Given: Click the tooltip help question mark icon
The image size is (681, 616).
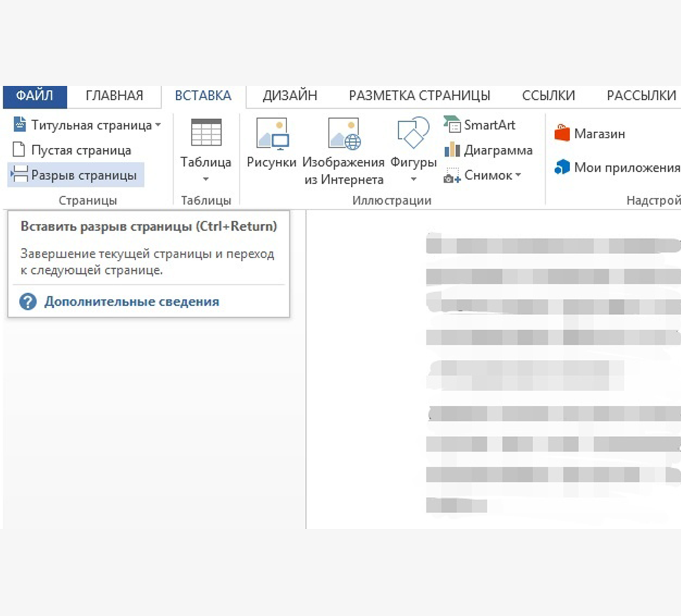Looking at the screenshot, I should pyautogui.click(x=28, y=302).
